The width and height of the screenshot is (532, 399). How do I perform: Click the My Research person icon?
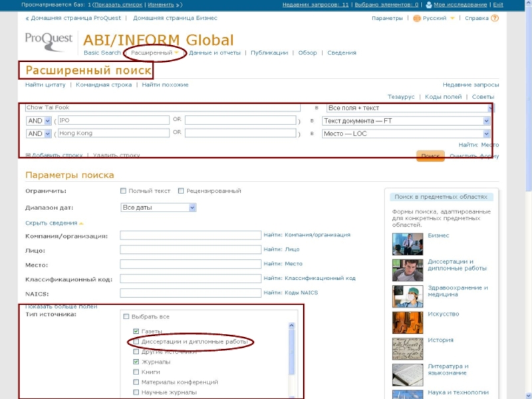(429, 5)
